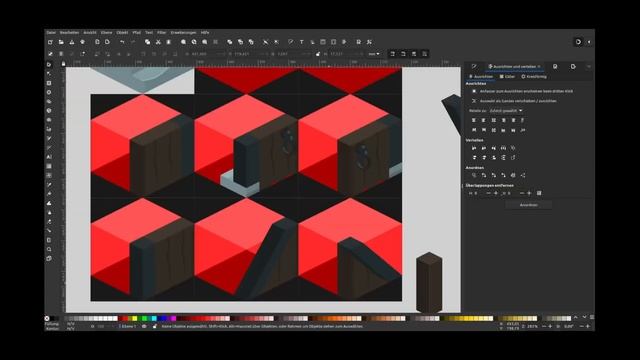Open the Bearbeiten menu
Screen dimensions: 640x360
click(x=69, y=33)
